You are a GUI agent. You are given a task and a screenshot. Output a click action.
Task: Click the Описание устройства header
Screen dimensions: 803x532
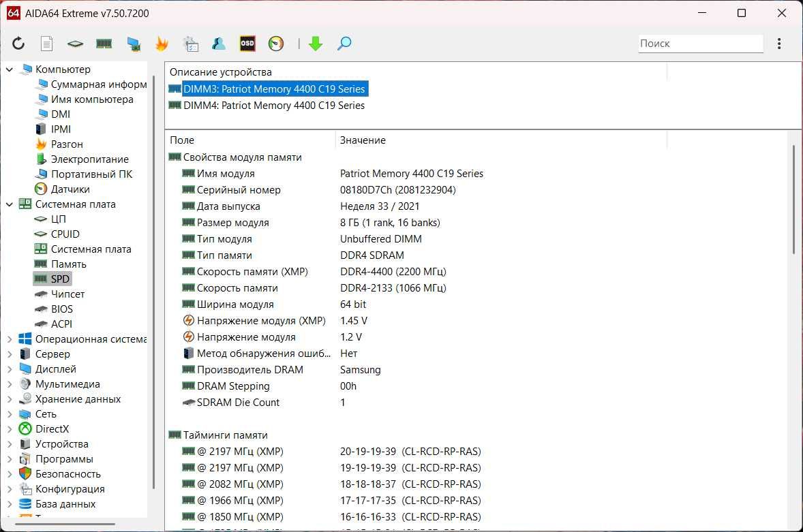(416, 72)
